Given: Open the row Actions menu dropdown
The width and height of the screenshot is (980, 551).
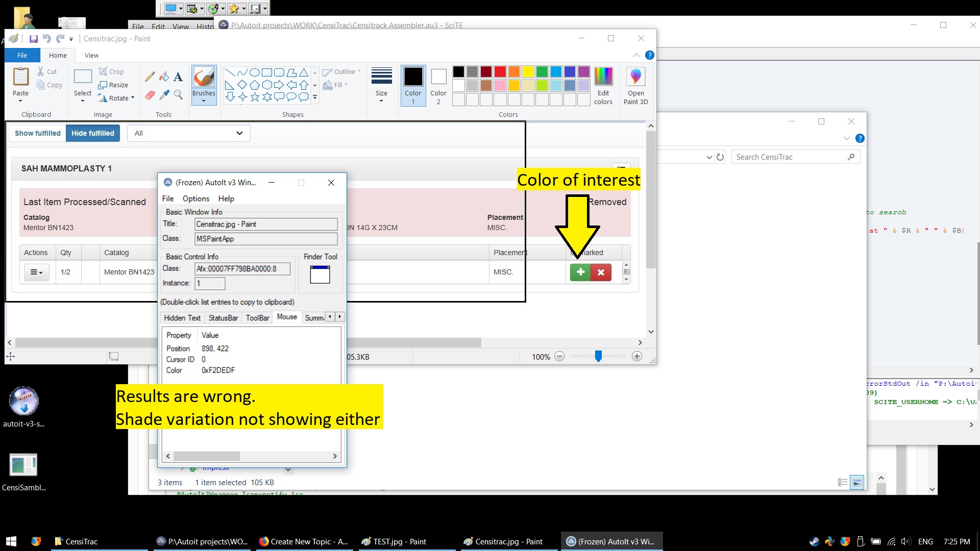Looking at the screenshot, I should pos(37,272).
